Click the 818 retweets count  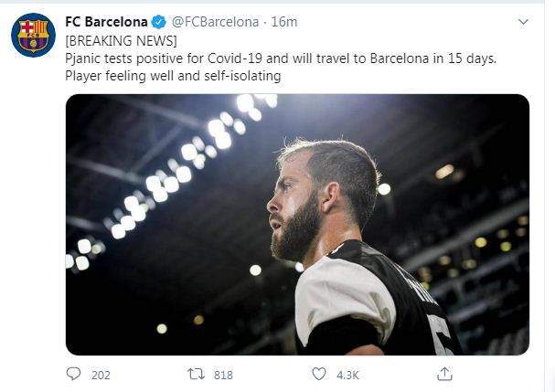pos(222,375)
